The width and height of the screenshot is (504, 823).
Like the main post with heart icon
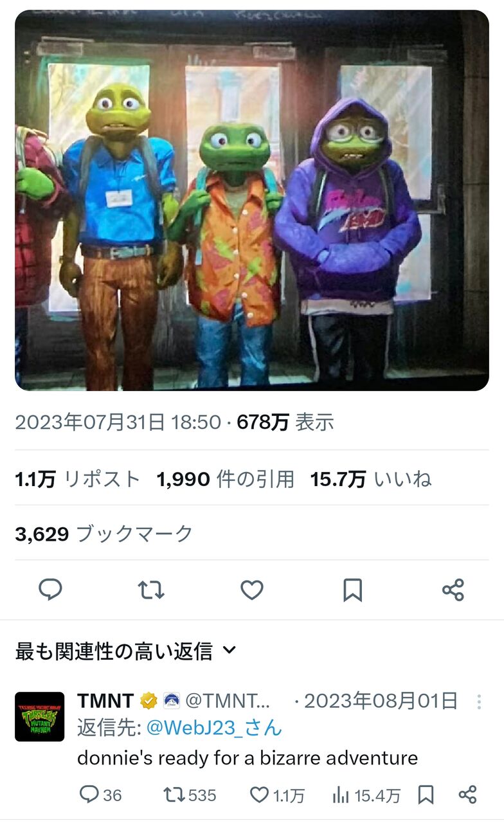point(251,590)
